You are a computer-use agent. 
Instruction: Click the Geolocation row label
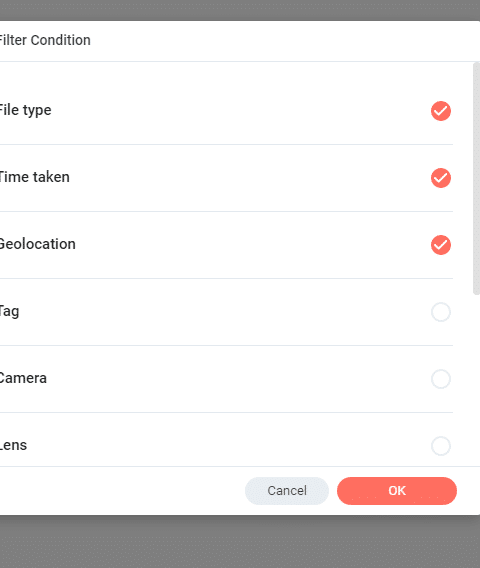(38, 244)
